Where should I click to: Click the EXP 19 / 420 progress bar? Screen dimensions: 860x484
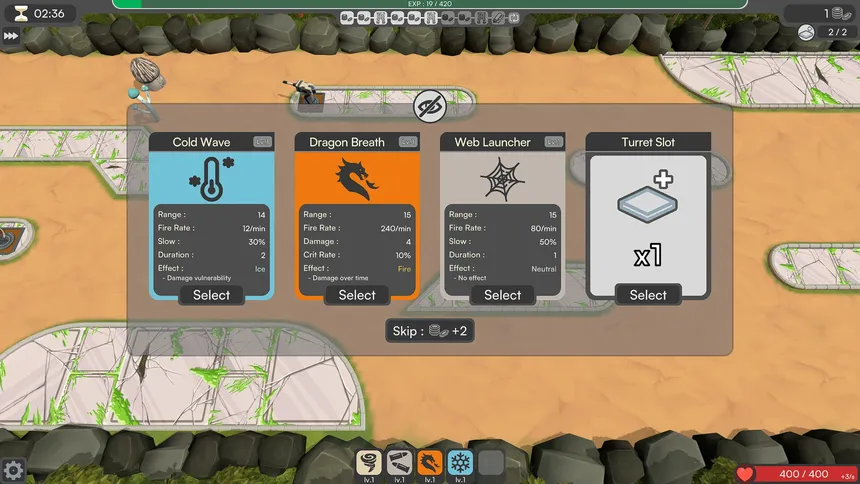pyautogui.click(x=430, y=4)
